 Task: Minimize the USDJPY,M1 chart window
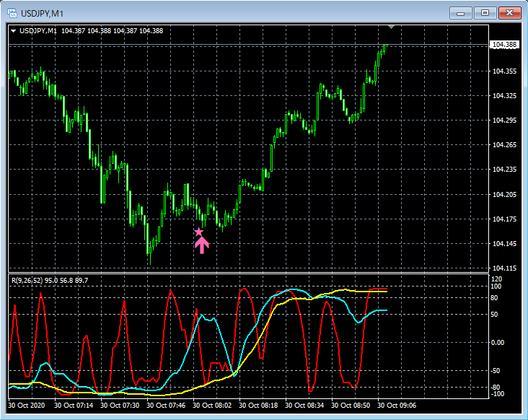coord(461,13)
